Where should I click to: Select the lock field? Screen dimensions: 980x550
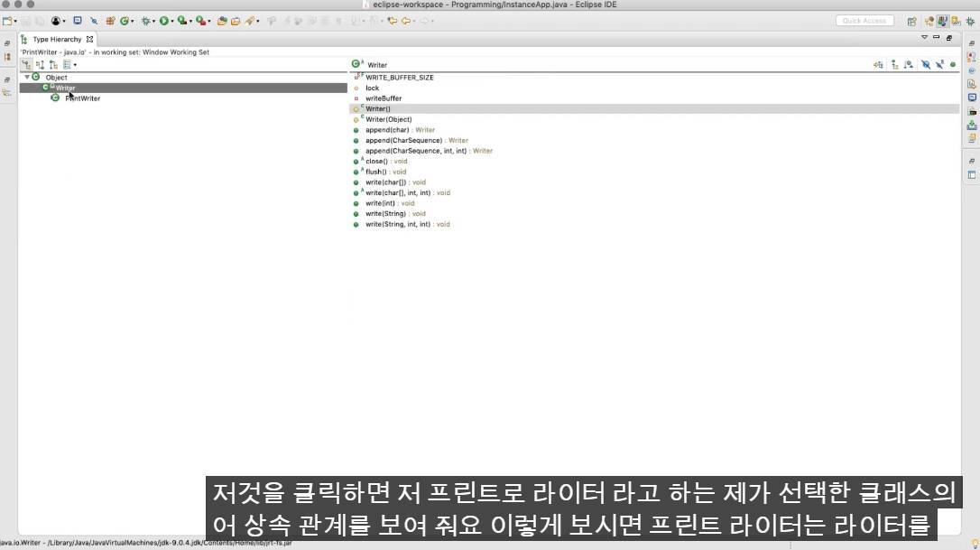tap(373, 89)
